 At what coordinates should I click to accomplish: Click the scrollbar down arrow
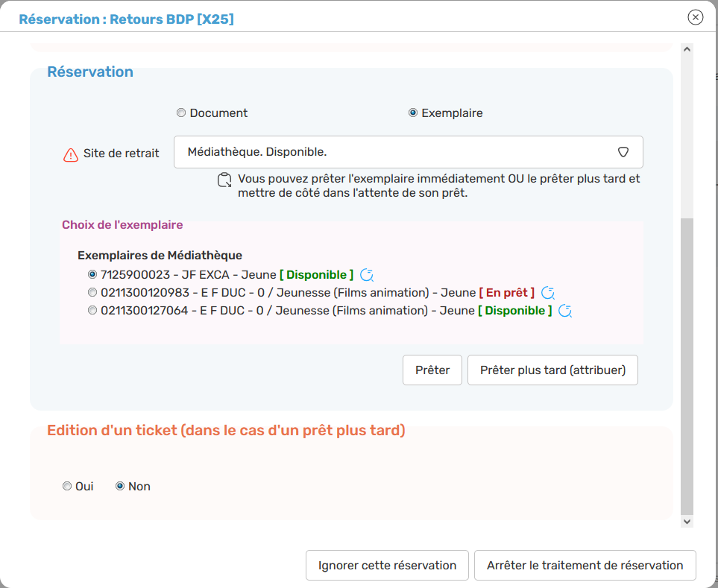(x=687, y=522)
